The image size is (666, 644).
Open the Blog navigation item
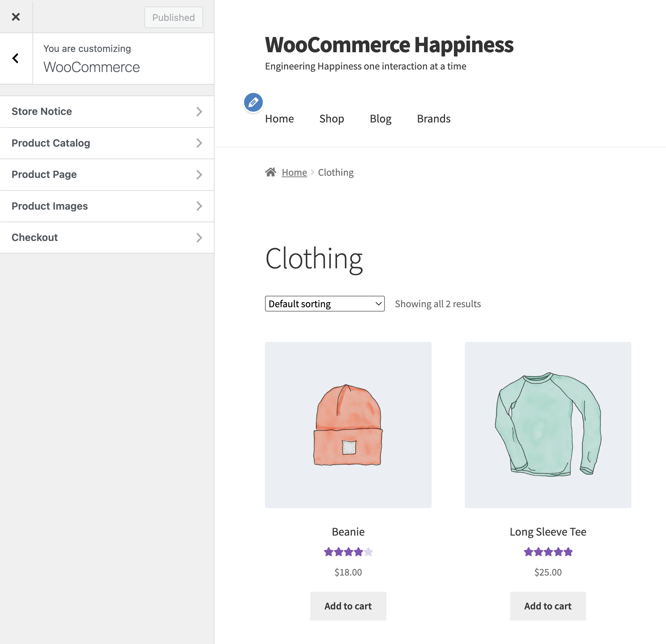pyautogui.click(x=381, y=118)
